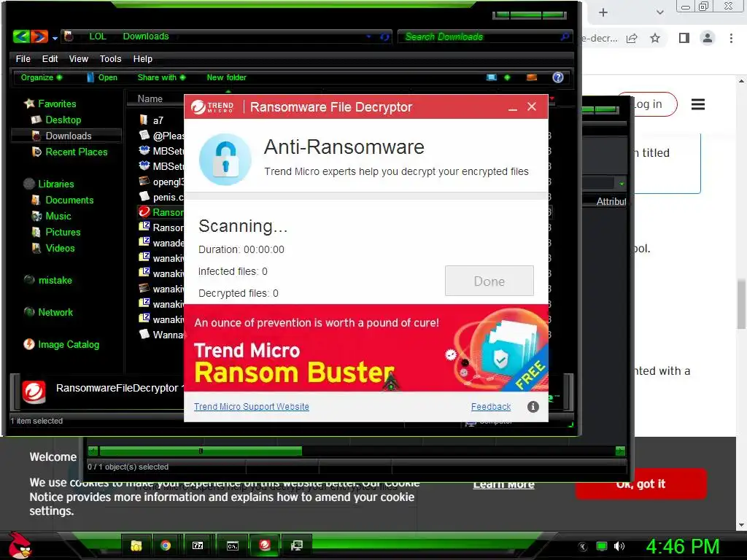The height and width of the screenshot is (560, 747).
Task: Refresh the Downloads folder via address bar icon
Action: tap(384, 36)
